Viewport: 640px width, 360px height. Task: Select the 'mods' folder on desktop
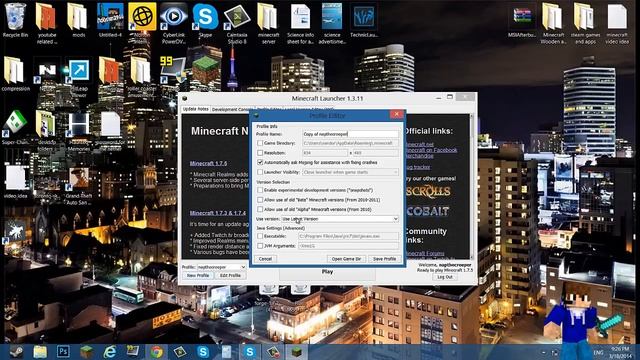[78, 20]
